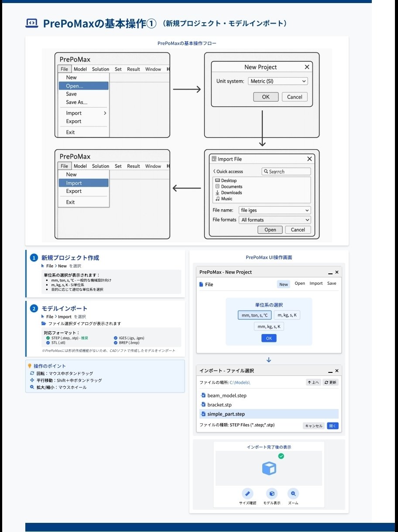The height and width of the screenshot is (532, 398).
Task: Click the 開く button in file selector
Action: click(332, 426)
